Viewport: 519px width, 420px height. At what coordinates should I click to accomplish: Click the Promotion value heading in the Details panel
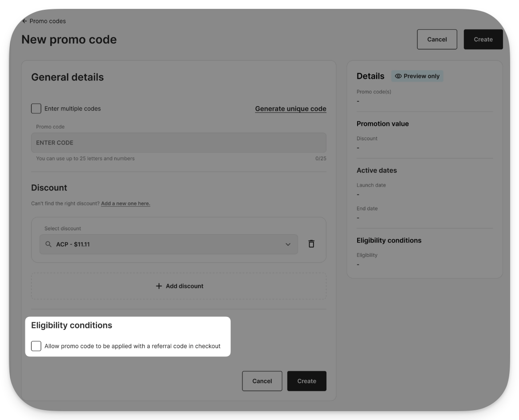coord(382,124)
